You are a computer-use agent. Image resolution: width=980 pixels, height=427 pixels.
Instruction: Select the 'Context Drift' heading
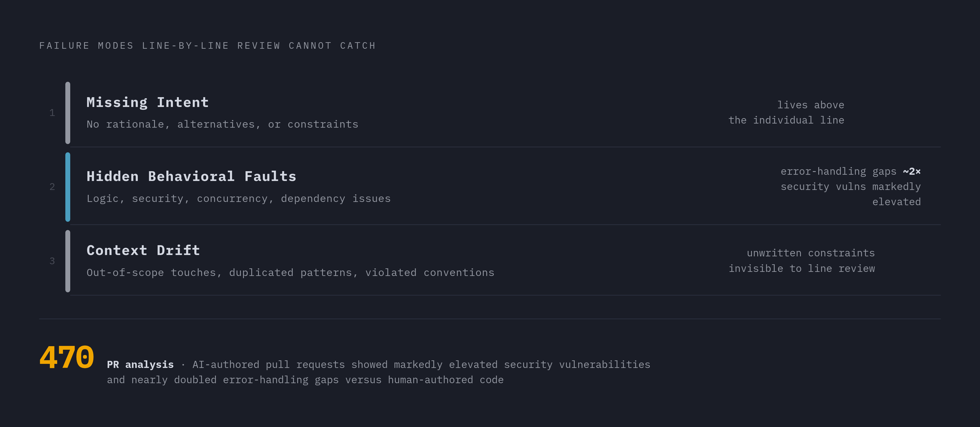pos(143,251)
